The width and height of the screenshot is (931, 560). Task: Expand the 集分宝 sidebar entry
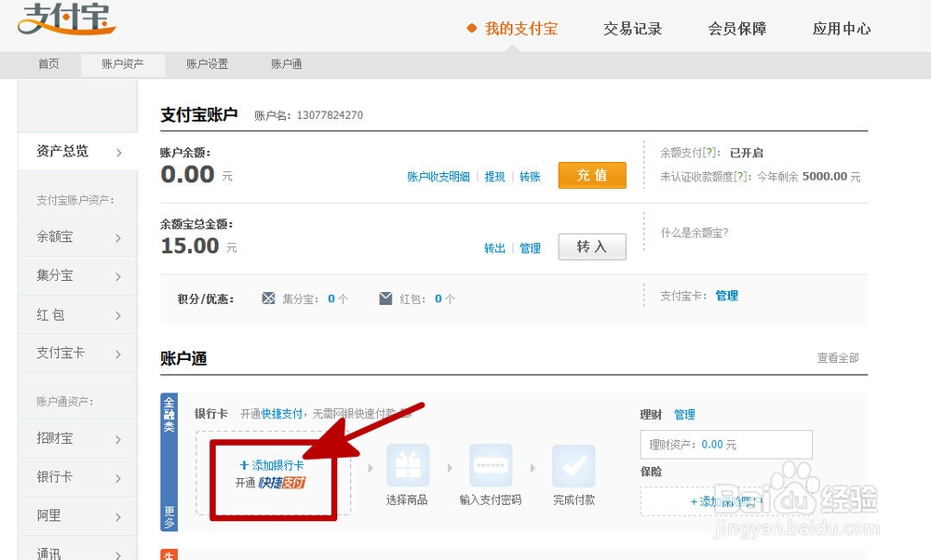click(77, 276)
